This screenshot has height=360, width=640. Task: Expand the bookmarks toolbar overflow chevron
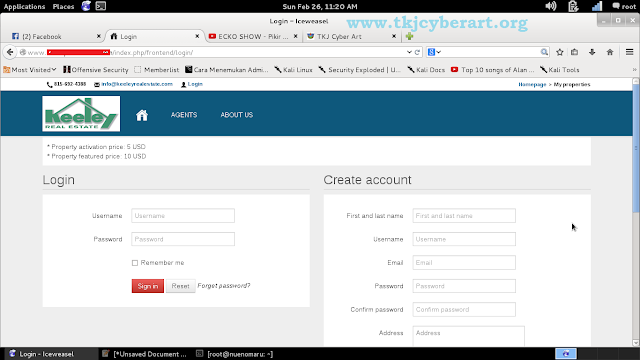[x=634, y=70]
